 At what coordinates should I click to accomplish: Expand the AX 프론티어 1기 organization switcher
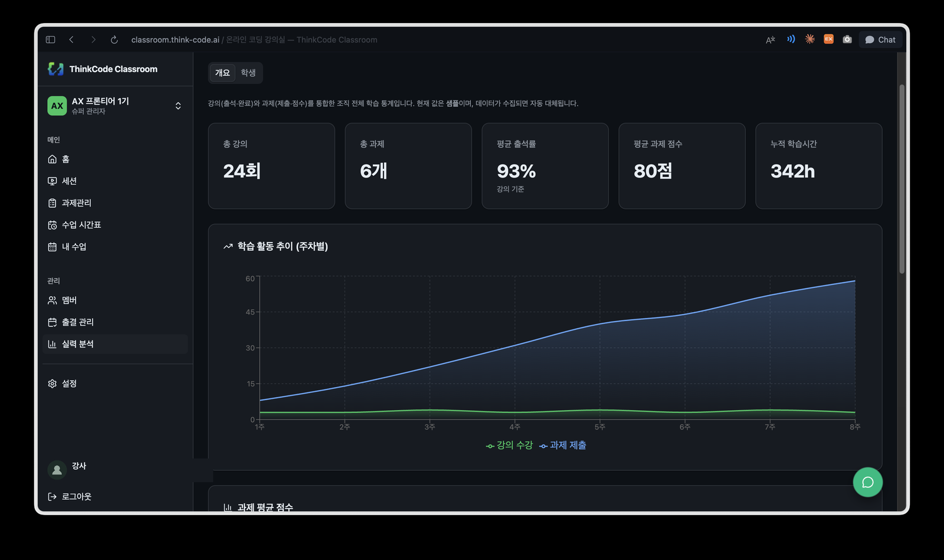(x=115, y=106)
